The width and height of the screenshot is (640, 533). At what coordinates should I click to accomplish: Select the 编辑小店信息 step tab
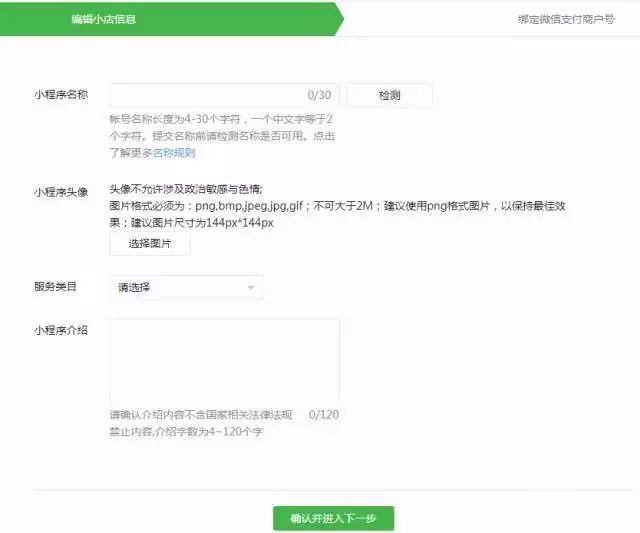pyautogui.click(x=104, y=19)
